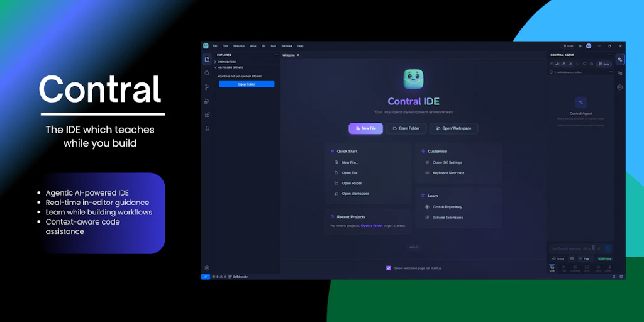Open the Explorer view in activity bar

point(207,60)
